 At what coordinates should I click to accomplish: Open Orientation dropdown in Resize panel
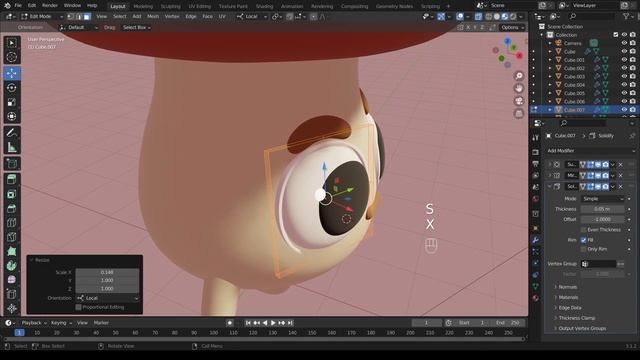[107, 298]
